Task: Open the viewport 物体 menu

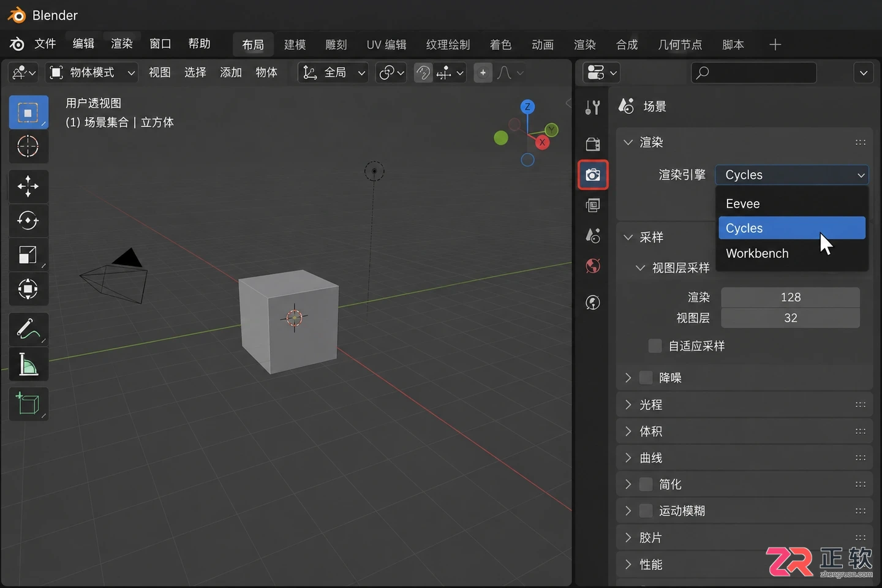Action: pyautogui.click(x=266, y=73)
